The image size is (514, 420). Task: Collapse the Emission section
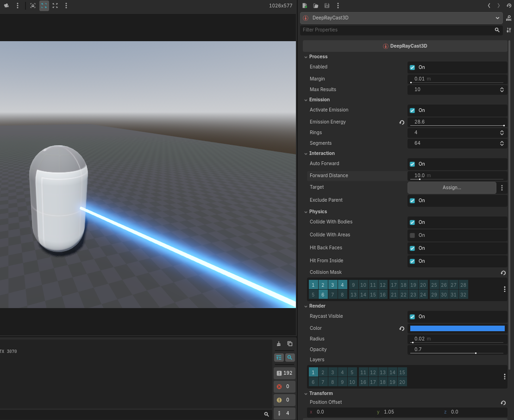[x=306, y=99]
